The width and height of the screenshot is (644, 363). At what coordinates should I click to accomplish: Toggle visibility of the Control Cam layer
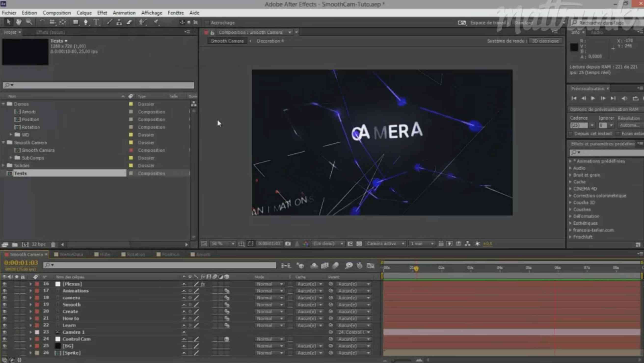pyautogui.click(x=4, y=339)
